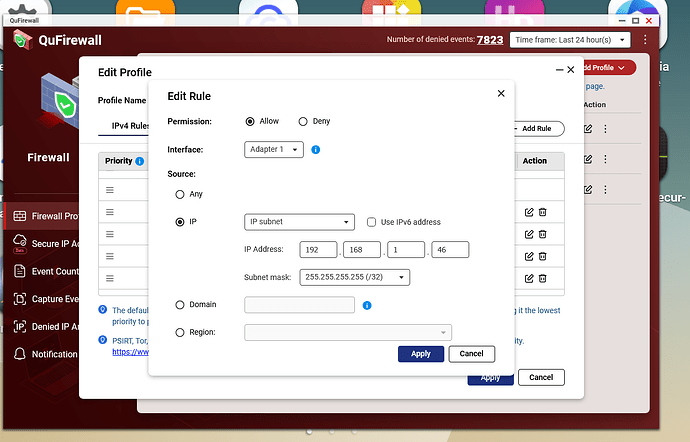This screenshot has width=690, height=442.
Task: Grab the fourth rule priority handle
Action: [x=110, y=256]
